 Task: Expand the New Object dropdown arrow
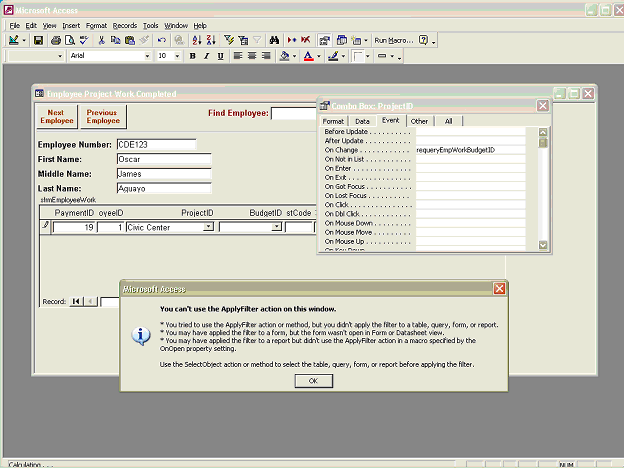(366, 40)
